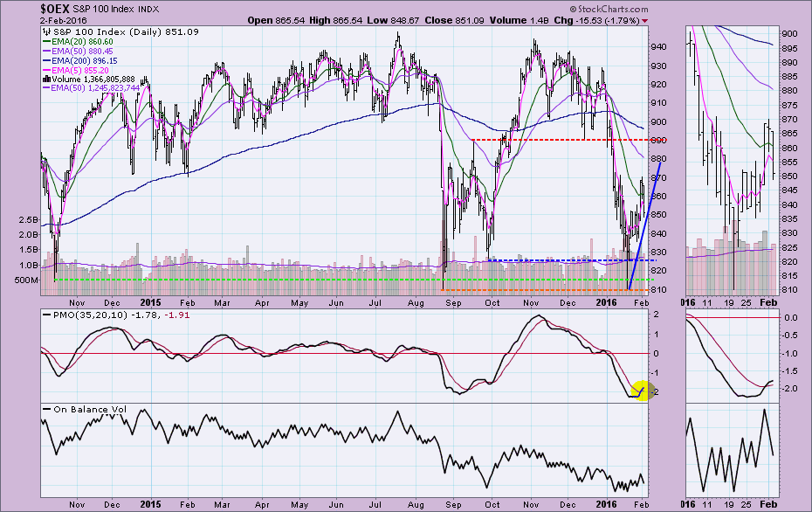Click the 0.0 label on zoomed PMO axis

click(x=791, y=317)
